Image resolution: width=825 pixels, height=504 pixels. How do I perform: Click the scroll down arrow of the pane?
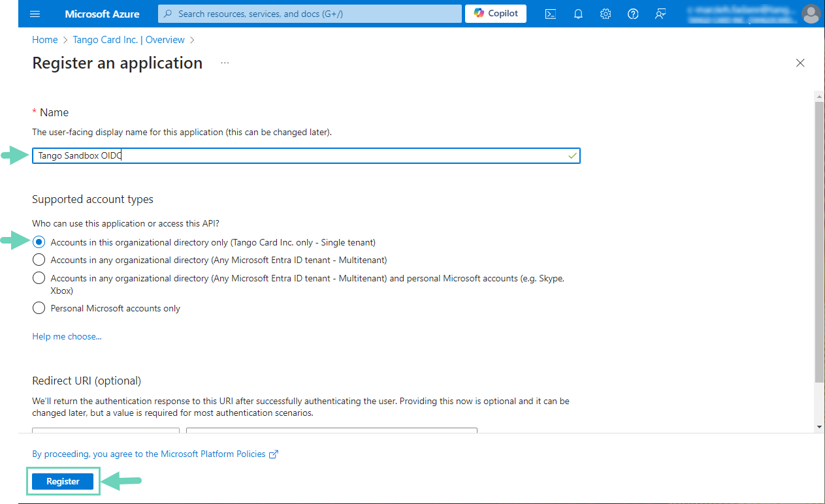tap(819, 427)
